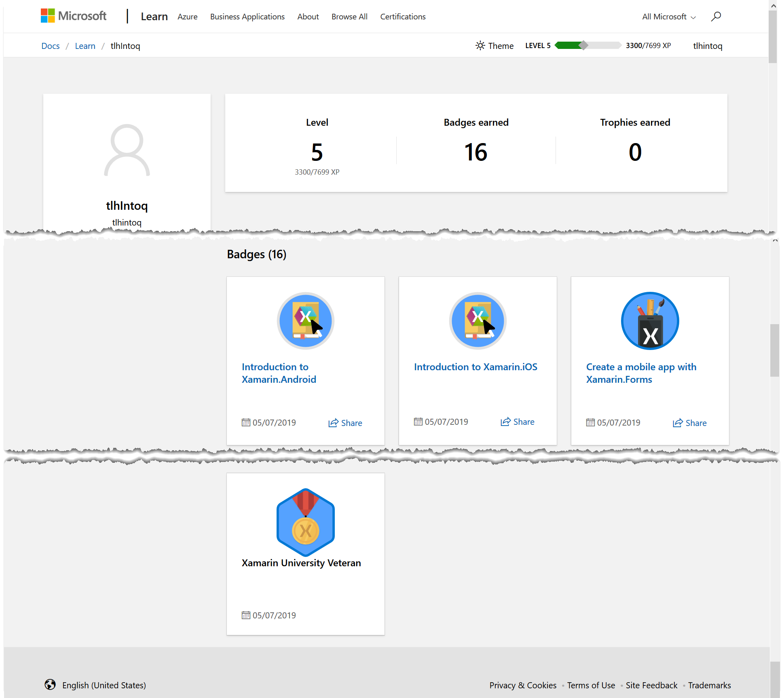Screen dimensions: 784x698
Task: Open the tlhintoq account link in header
Action: (x=708, y=46)
